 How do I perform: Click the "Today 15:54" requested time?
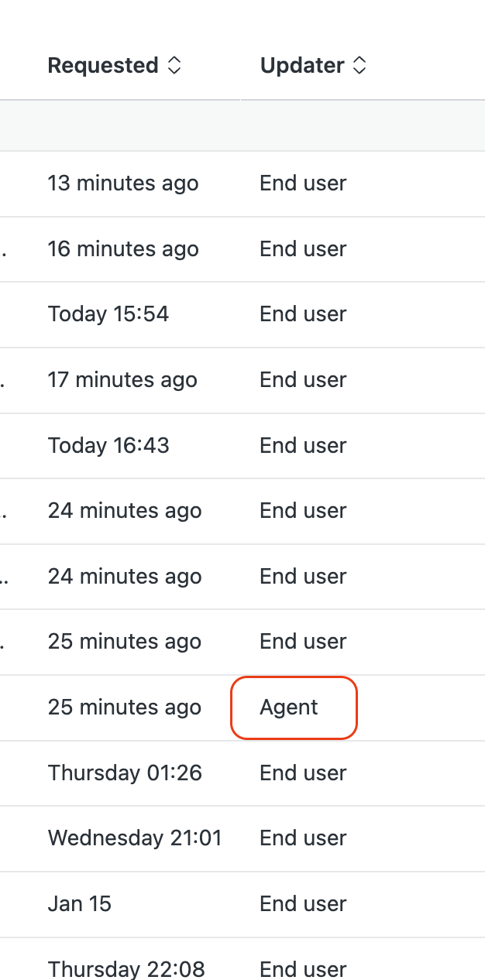click(108, 314)
